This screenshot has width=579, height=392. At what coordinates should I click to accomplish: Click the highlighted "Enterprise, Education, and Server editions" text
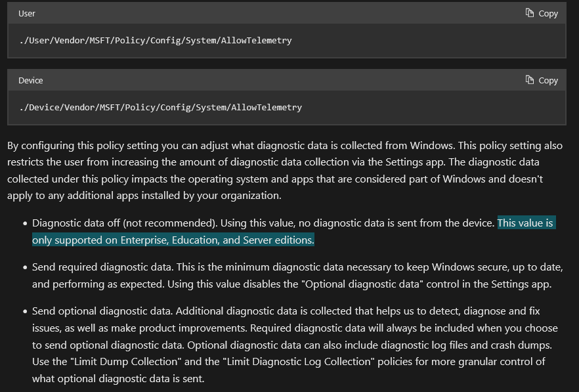(x=217, y=240)
